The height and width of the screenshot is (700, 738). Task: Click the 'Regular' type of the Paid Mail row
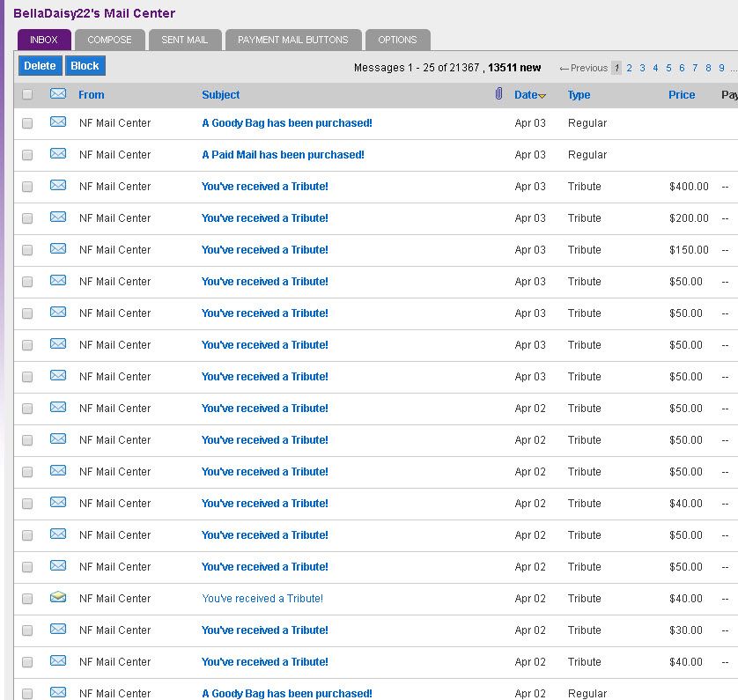click(587, 155)
